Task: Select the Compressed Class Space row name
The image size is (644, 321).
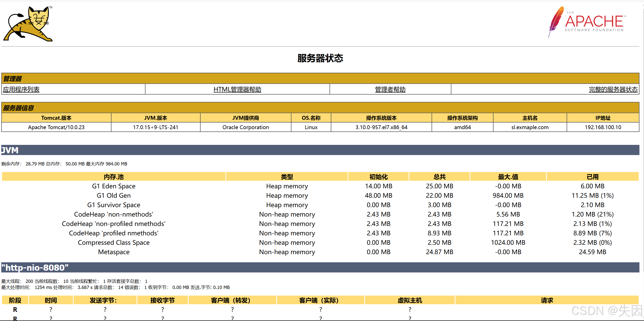Action: pos(114,242)
